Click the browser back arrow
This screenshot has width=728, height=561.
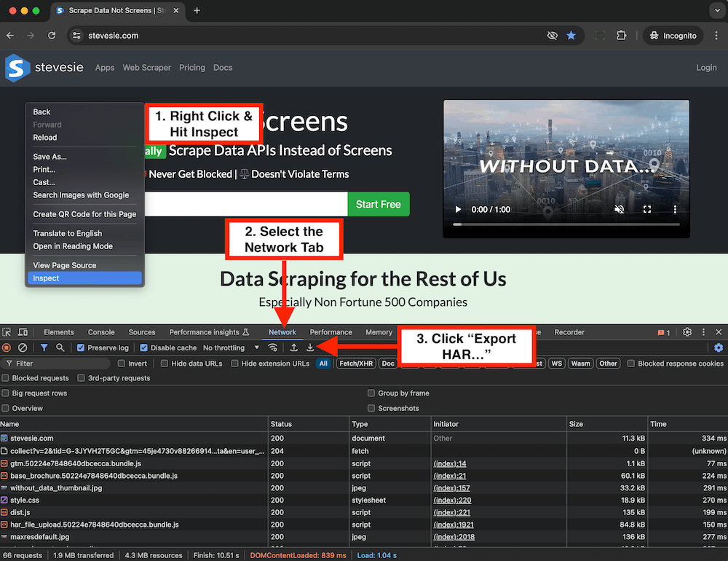[10, 36]
